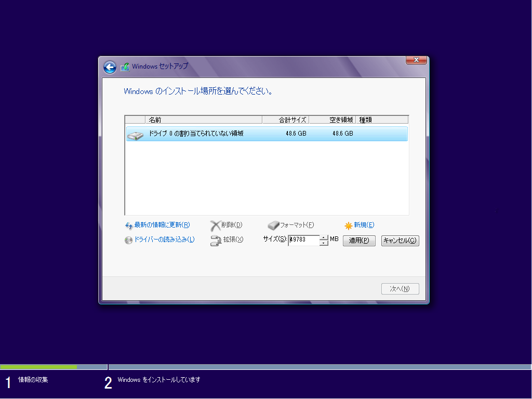
Task: Increase partition size with up arrow
Action: (x=324, y=237)
